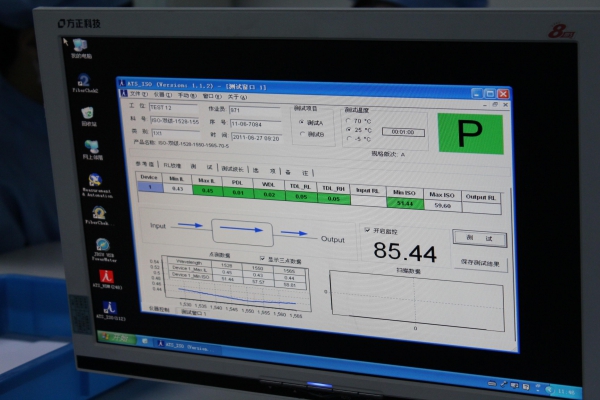Launch the ATS_ISO desktop shortcut

pos(110,310)
